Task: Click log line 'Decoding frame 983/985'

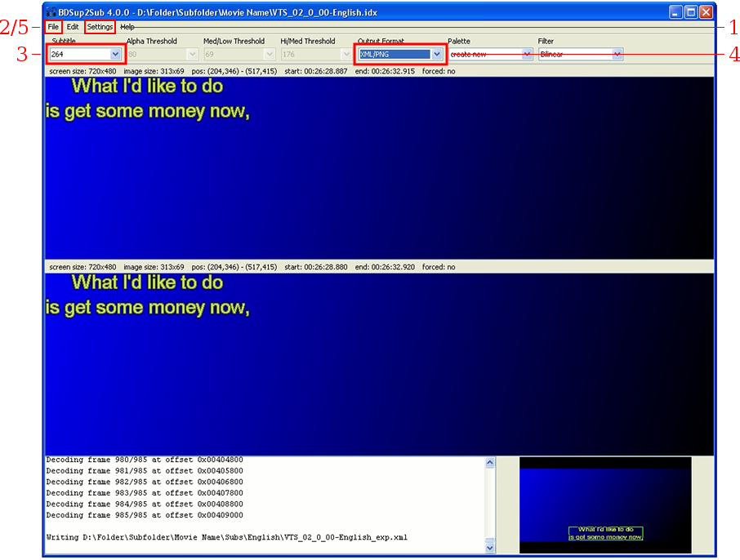Action: tap(145, 493)
